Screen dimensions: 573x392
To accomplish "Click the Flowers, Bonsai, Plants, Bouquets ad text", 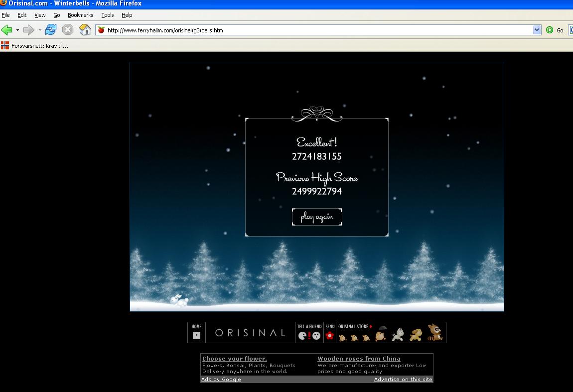I will (249, 365).
